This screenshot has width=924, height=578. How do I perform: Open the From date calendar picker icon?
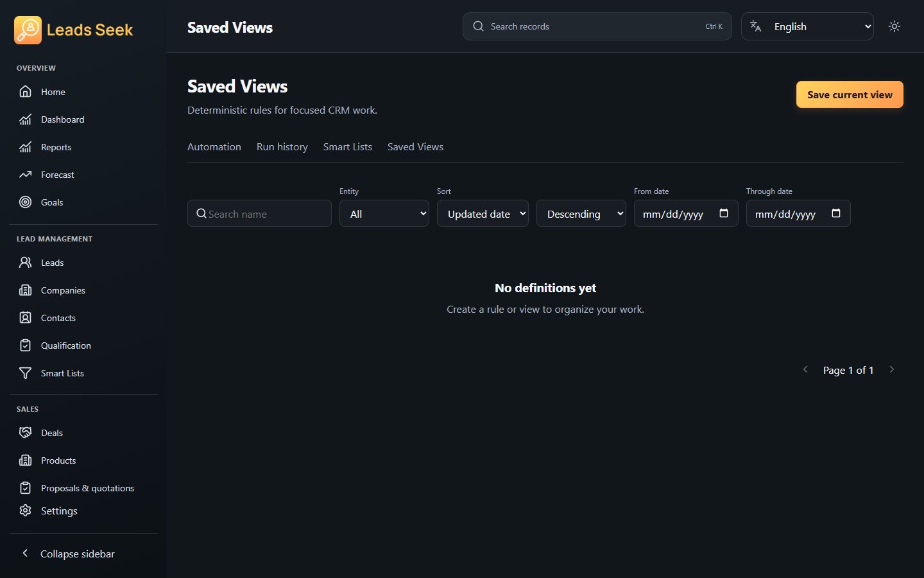coord(724,213)
